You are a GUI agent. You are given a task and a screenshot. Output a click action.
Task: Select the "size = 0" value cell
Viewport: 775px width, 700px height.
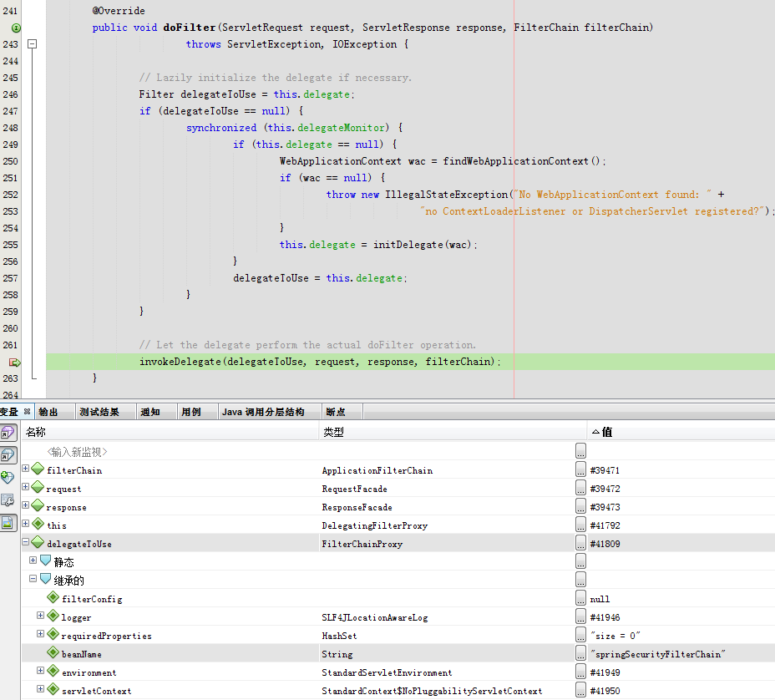615,636
